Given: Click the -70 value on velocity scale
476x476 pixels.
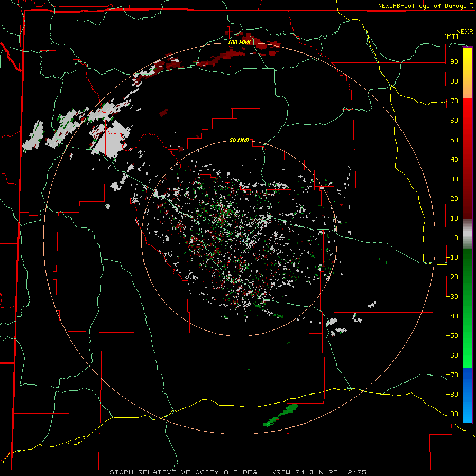Looking at the screenshot, I should (x=452, y=374).
